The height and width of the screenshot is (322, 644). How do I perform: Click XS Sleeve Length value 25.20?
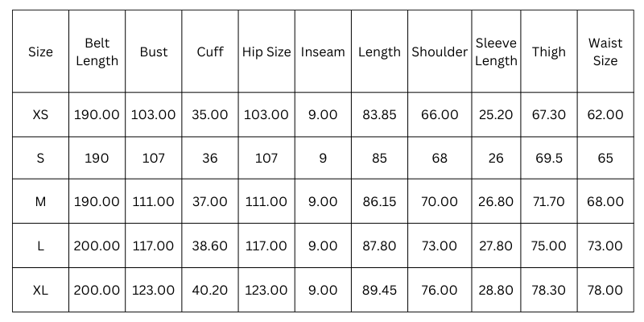coord(496,114)
